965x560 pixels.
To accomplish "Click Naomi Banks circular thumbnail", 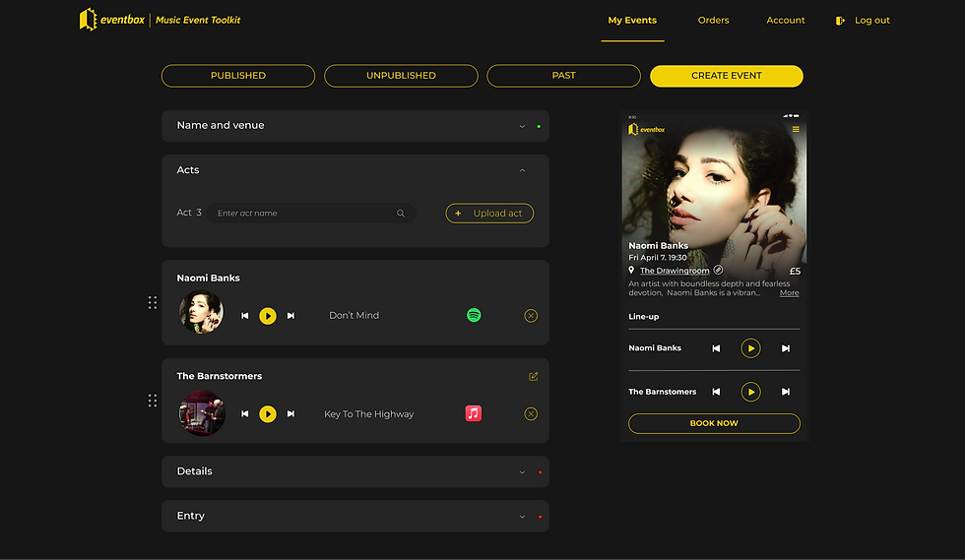I will pos(201,312).
